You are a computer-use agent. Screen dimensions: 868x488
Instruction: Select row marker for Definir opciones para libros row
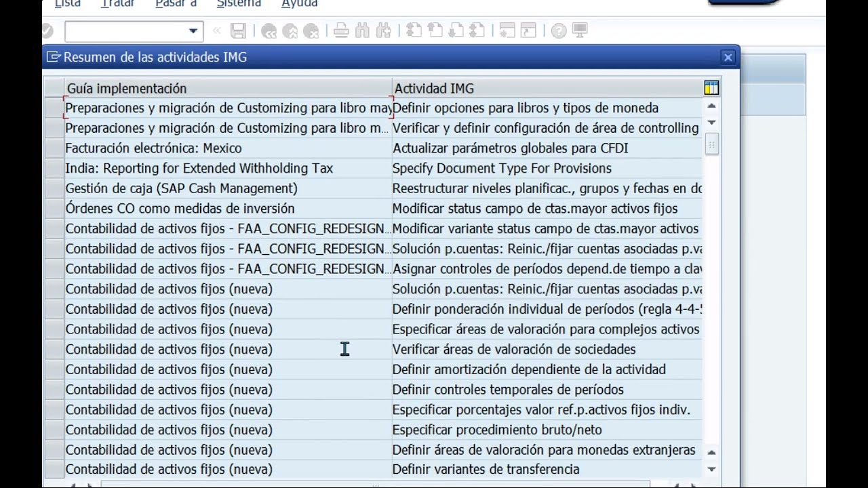(54, 108)
